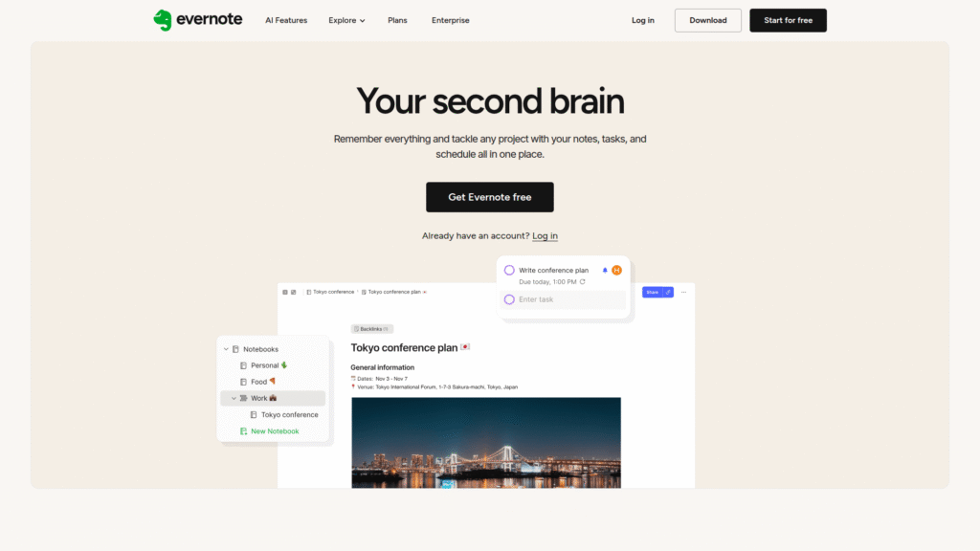Click the recurring task icon beside due time
The width and height of the screenshot is (980, 551).
click(583, 282)
